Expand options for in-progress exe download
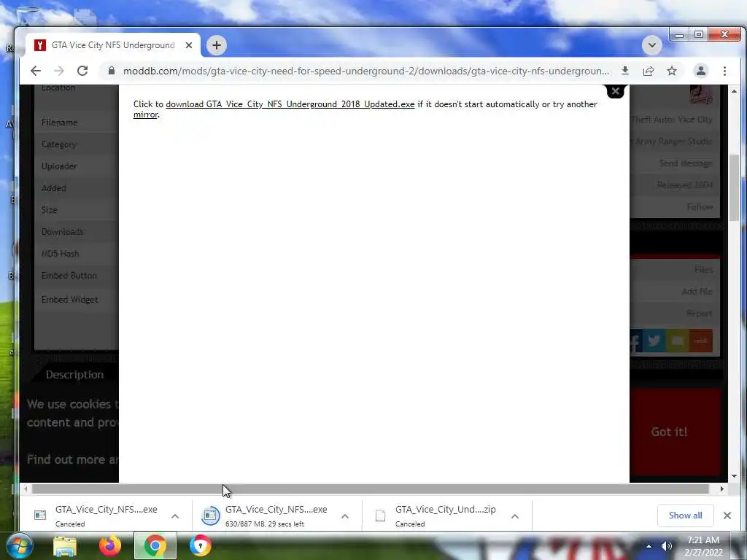Screen dimensions: 747x560 pyautogui.click(x=345, y=516)
